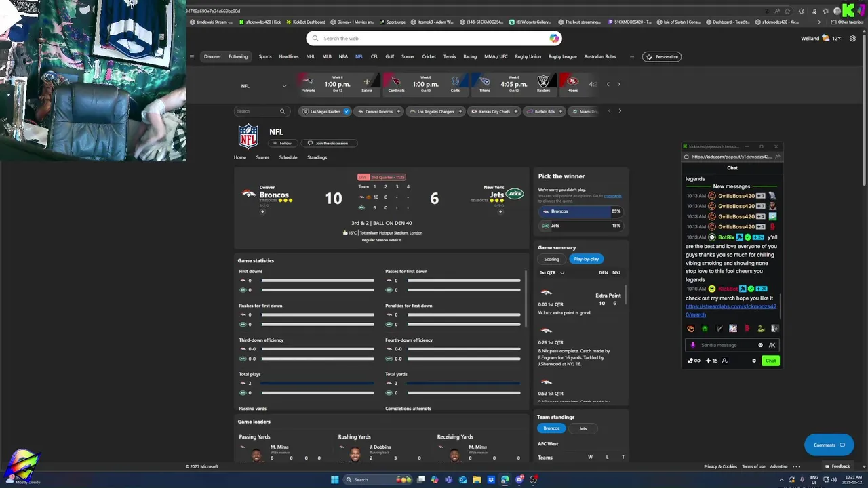Click the chat identity user icon
The width and height of the screenshot is (868, 488).
(724, 361)
